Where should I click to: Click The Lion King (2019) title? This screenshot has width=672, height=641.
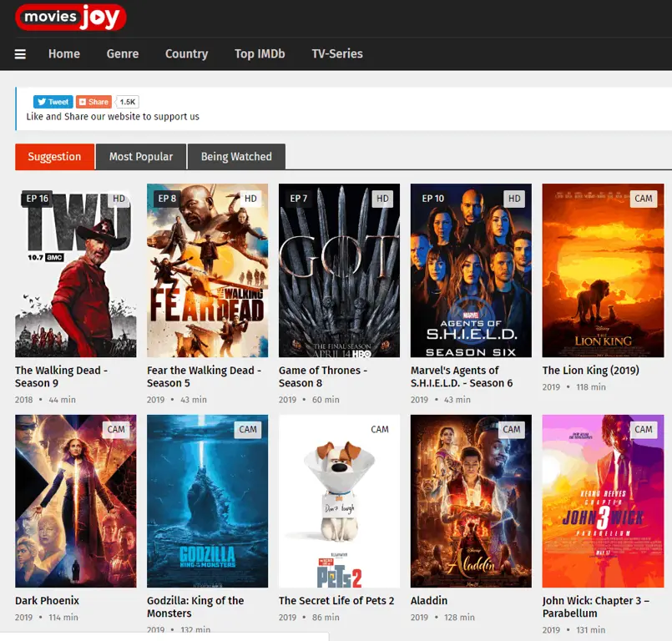[590, 371]
